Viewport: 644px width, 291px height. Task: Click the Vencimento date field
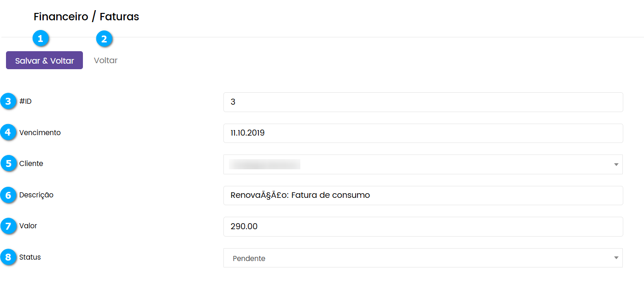point(422,133)
